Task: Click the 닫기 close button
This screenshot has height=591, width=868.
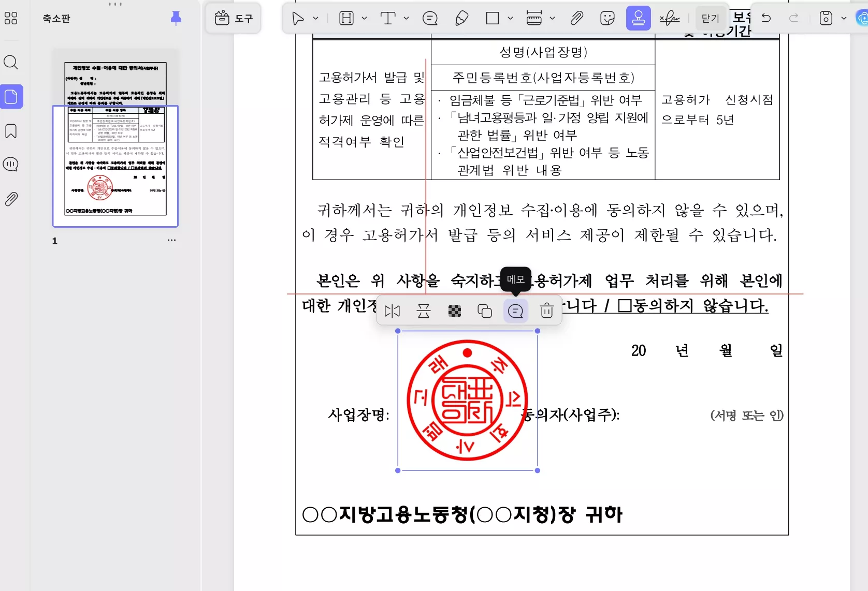Action: (x=710, y=18)
